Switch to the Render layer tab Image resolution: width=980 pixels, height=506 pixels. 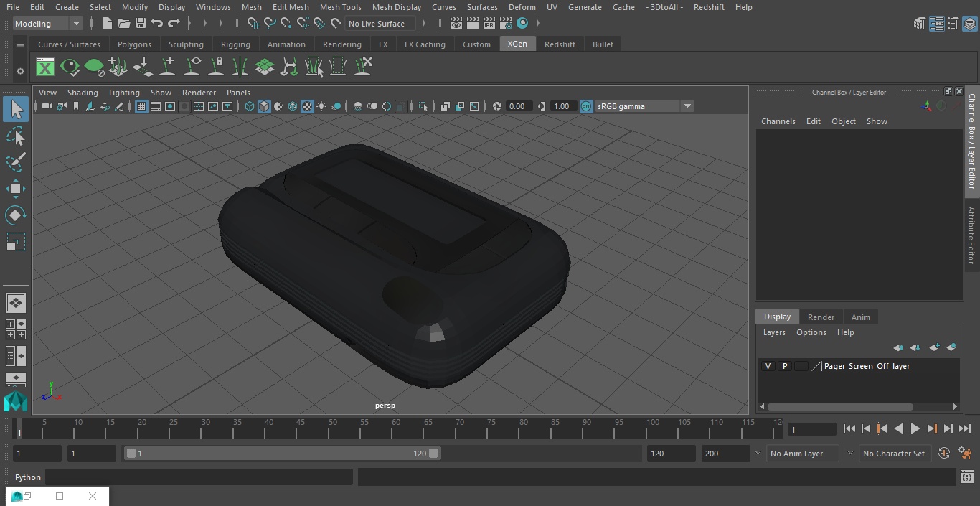821,317
